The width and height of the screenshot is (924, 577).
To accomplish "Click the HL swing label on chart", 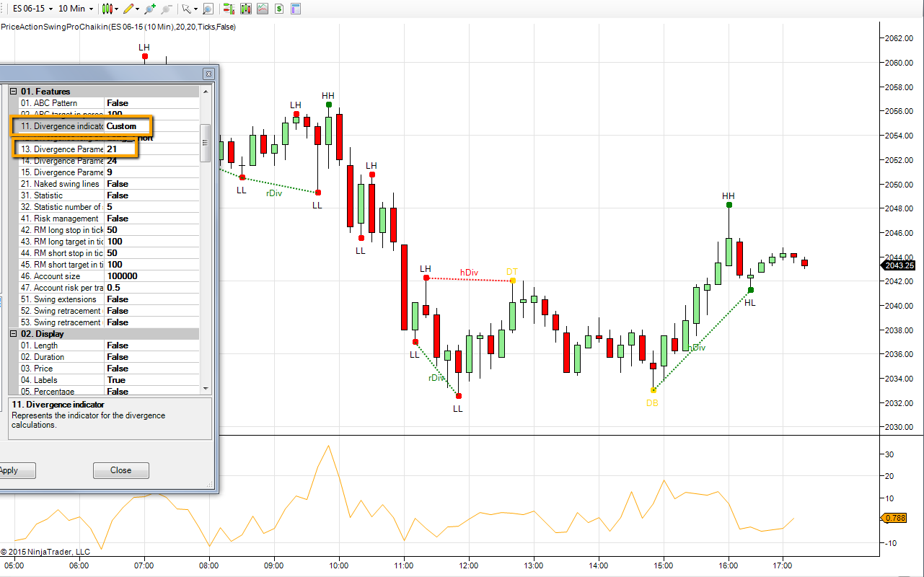I will (750, 303).
